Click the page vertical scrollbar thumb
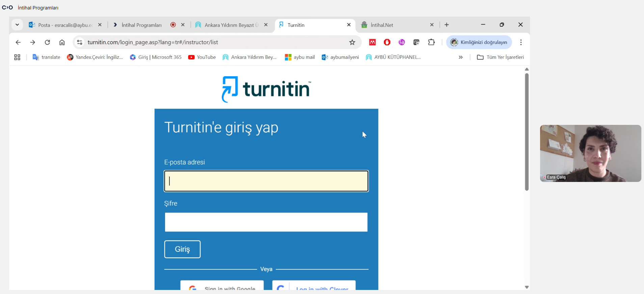 [527, 132]
